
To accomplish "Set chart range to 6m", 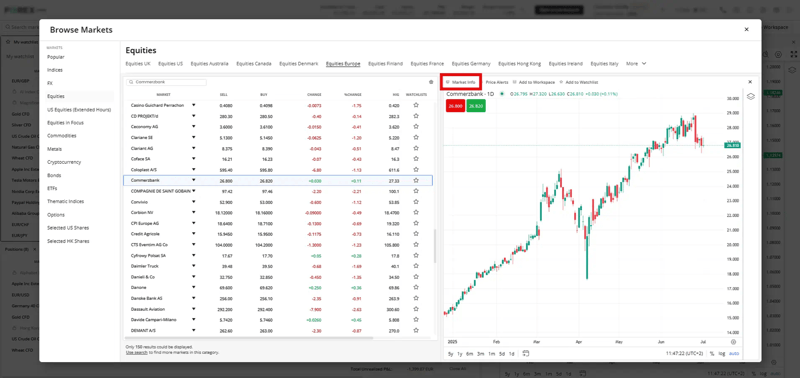I will [469, 353].
